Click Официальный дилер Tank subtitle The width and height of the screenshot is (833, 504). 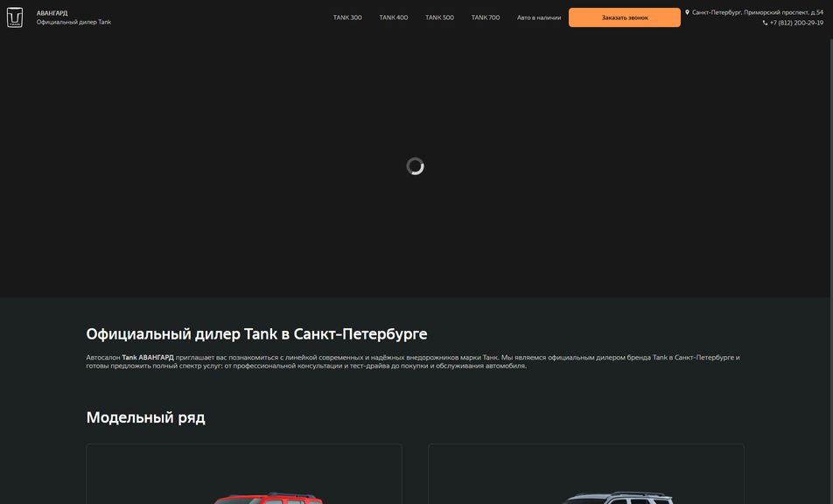[73, 22]
